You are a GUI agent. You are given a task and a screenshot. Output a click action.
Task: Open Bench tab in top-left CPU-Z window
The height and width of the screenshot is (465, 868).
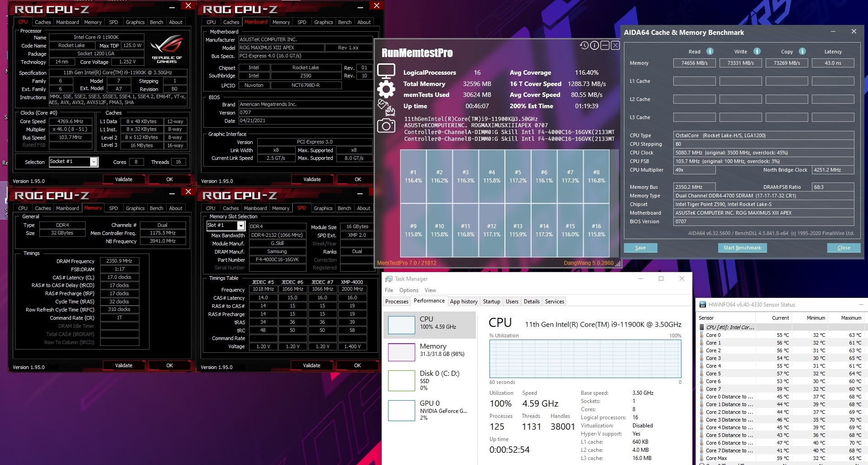[157, 22]
